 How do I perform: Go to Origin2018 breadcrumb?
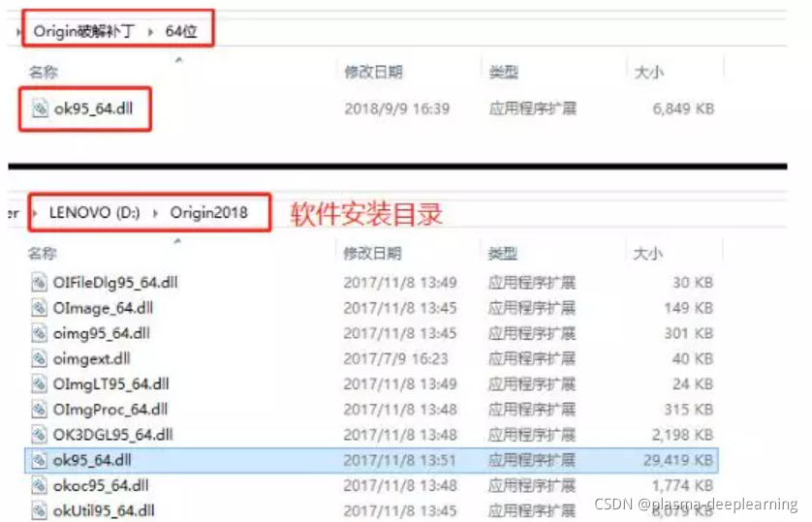click(x=208, y=213)
